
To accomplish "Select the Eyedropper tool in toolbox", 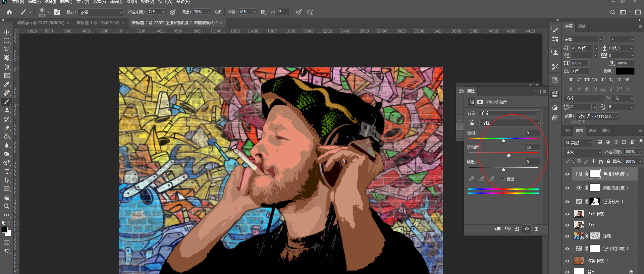I will 7,84.
